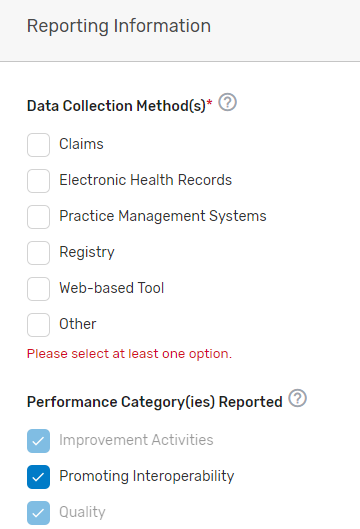
Task: Click the Promoting Interoperability label text
Action: [x=147, y=476]
